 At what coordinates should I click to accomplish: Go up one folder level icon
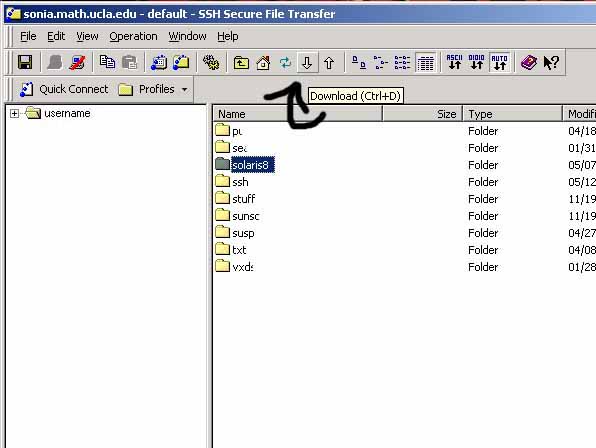coord(241,62)
